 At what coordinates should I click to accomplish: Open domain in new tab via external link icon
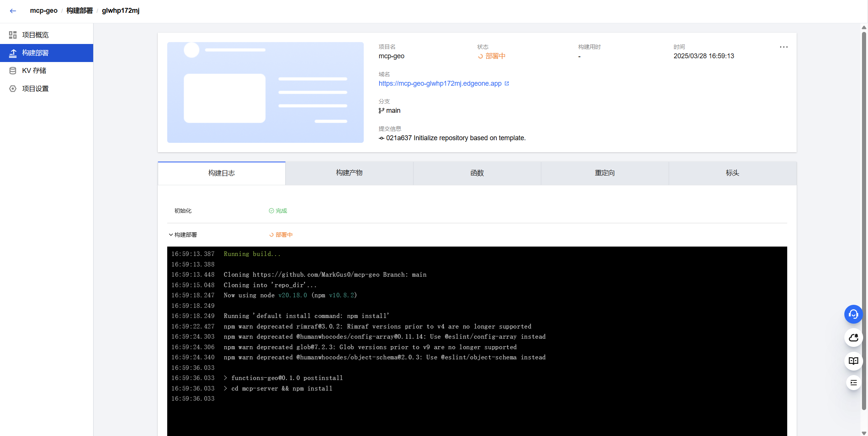pyautogui.click(x=507, y=83)
